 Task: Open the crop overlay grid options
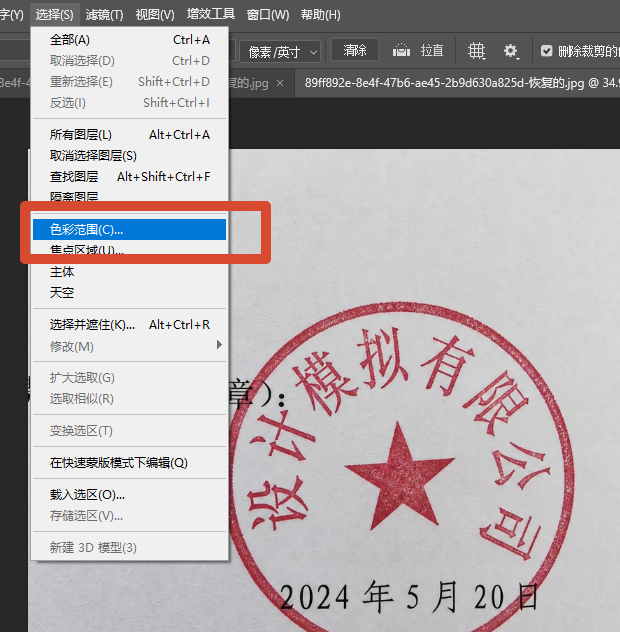[476, 51]
